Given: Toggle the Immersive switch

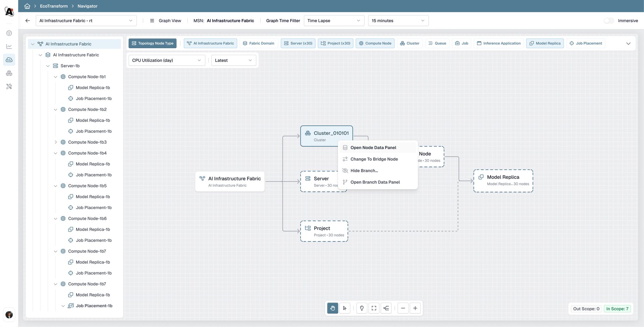Looking at the screenshot, I should [609, 20].
